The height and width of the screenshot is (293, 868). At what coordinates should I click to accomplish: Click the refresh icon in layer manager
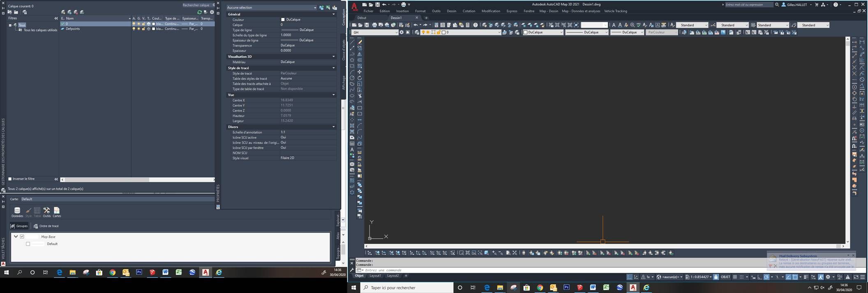tap(199, 12)
